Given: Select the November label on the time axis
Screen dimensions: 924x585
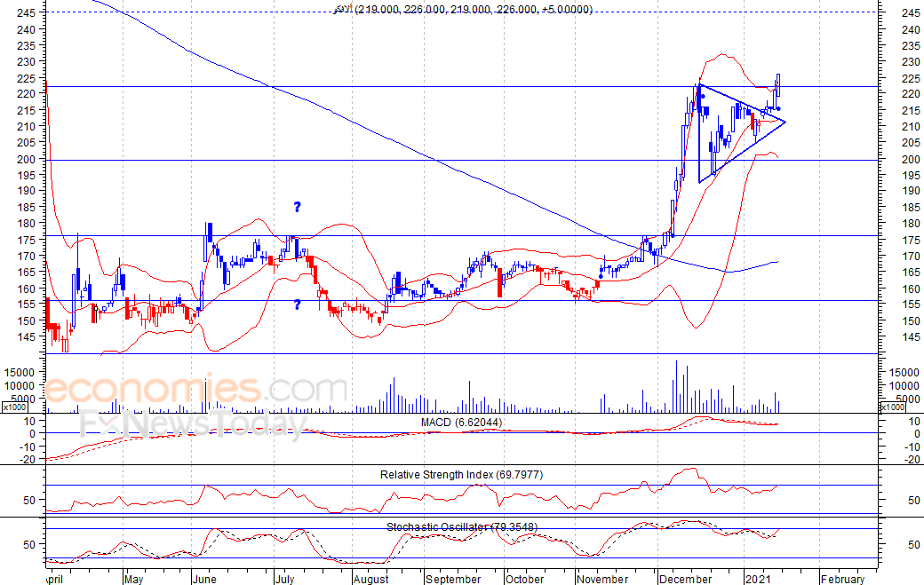Looking at the screenshot, I should pyautogui.click(x=603, y=579).
